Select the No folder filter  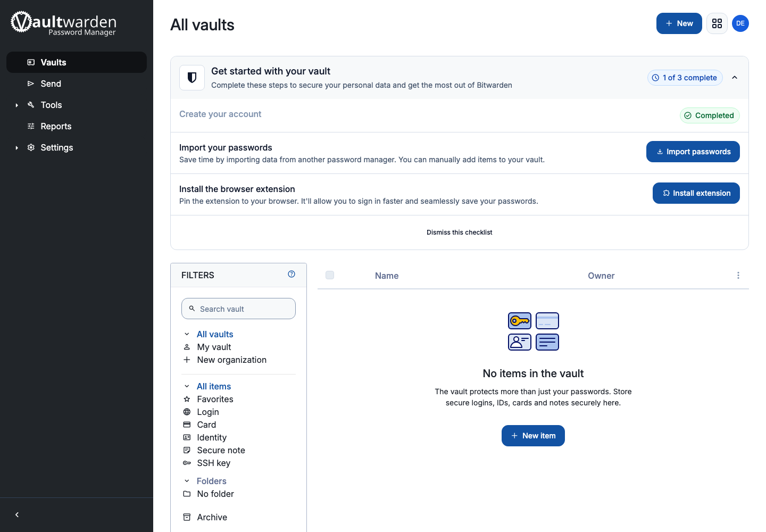[215, 494]
